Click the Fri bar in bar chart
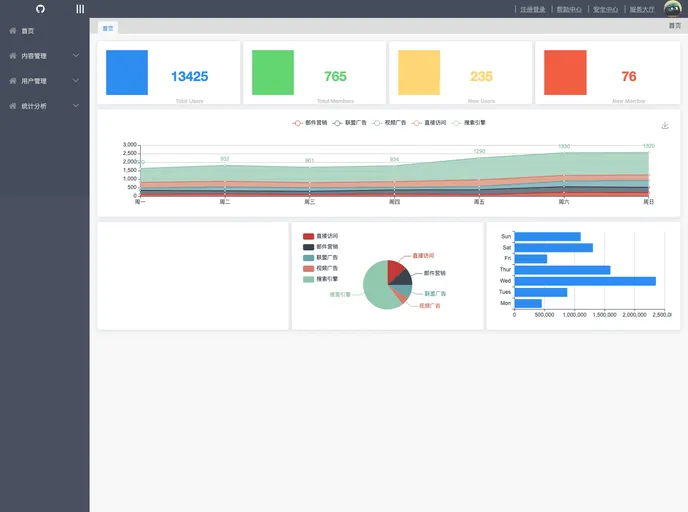The height and width of the screenshot is (512, 688). pos(530,258)
